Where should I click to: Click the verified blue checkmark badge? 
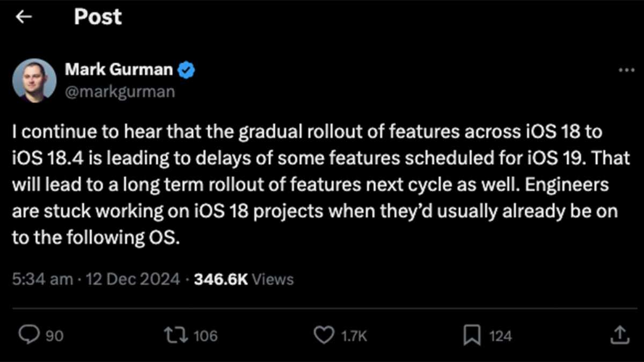pyautogui.click(x=186, y=69)
